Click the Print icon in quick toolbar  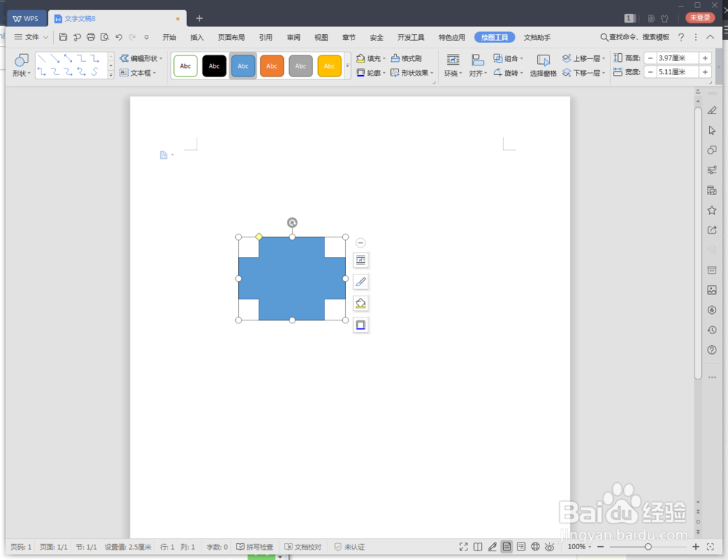coord(91,37)
